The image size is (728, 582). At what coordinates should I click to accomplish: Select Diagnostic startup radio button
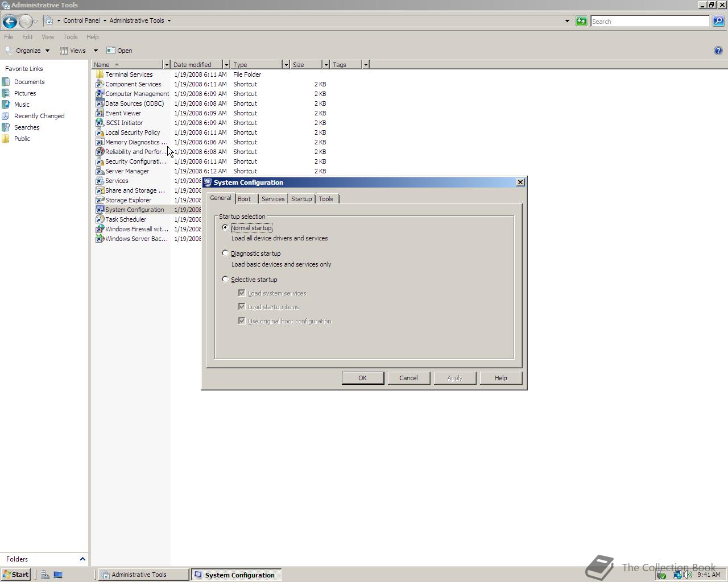click(x=225, y=253)
